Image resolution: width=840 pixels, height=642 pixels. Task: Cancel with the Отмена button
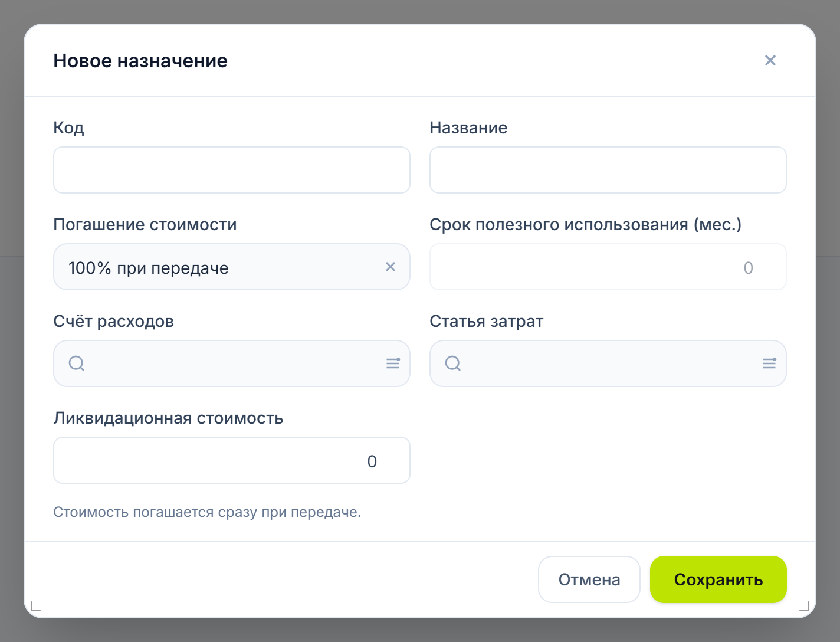(x=589, y=579)
